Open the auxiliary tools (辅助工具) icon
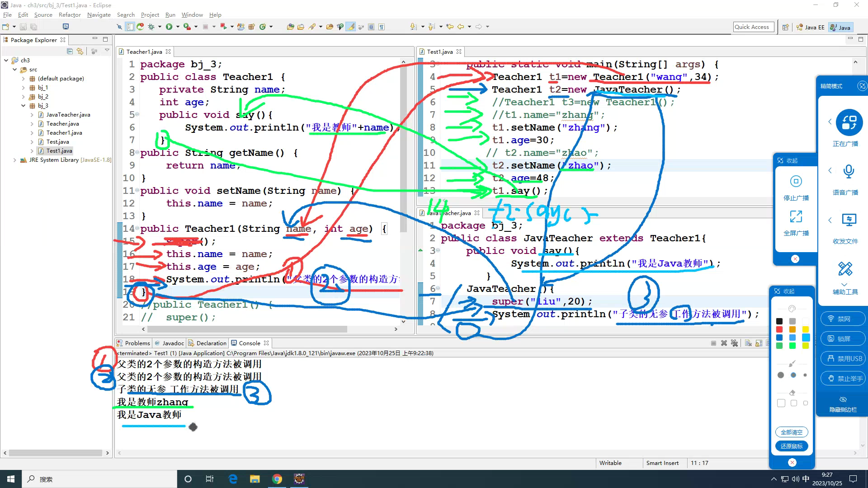Viewport: 868px width, 488px height. [x=845, y=269]
